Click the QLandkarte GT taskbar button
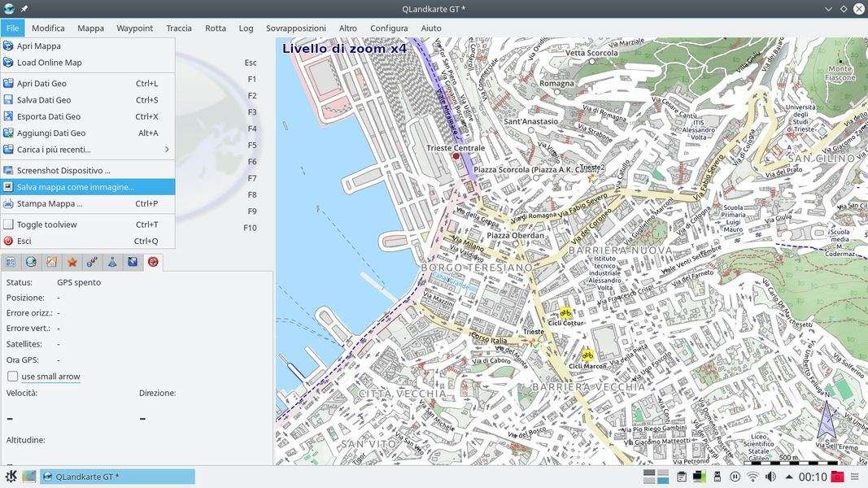This screenshot has height=488, width=868. tap(118, 477)
